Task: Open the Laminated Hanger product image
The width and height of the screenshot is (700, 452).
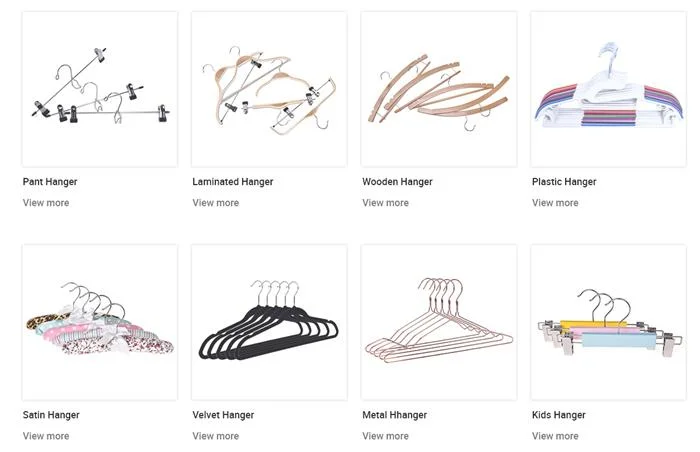Action: click(x=269, y=89)
